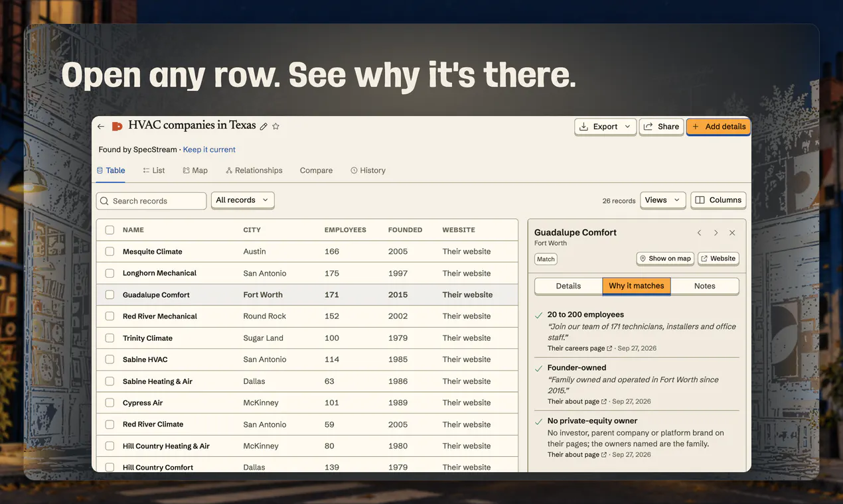The height and width of the screenshot is (504, 843).
Task: Open the Columns chooser
Action: point(718,200)
